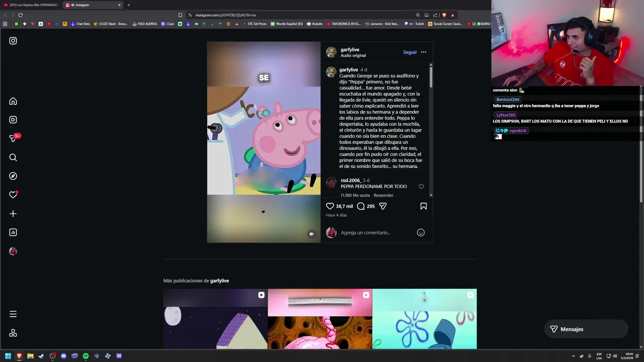Screen dimensions: 644x362
Task: Open Explore compass icon in sidebar
Action: tap(13, 176)
